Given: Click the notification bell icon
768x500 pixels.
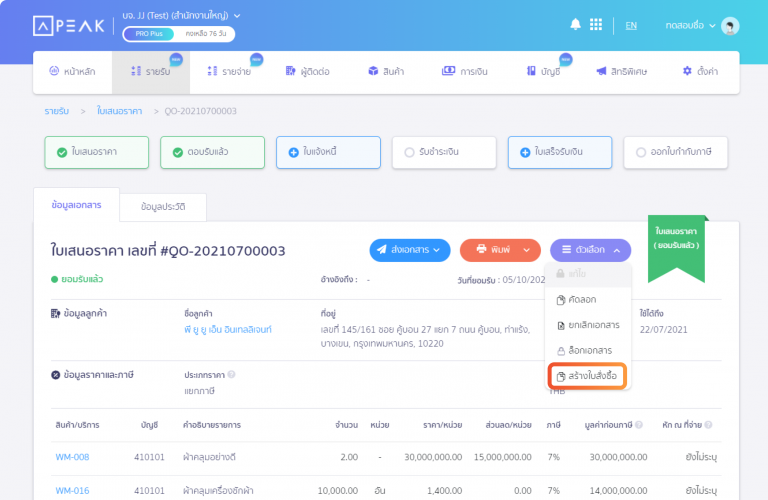Looking at the screenshot, I should click(575, 25).
